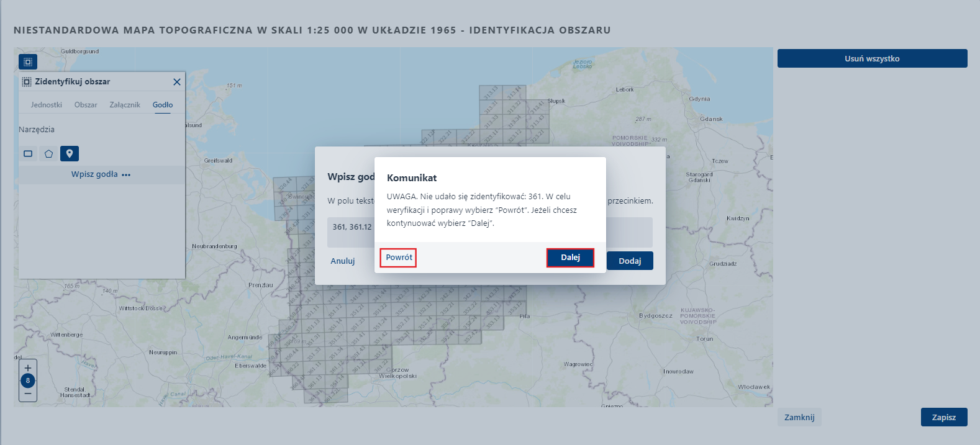Switch to the Załącznik tab
980x445 pixels.
pyautogui.click(x=125, y=105)
